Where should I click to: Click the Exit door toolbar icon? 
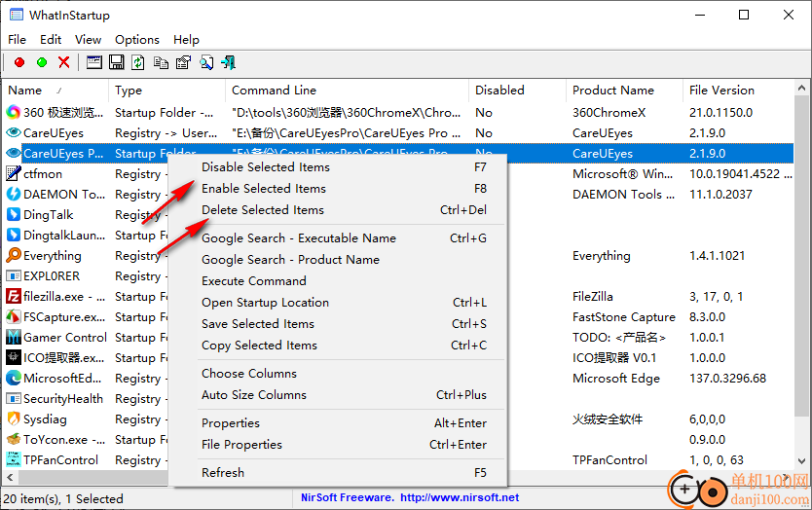pyautogui.click(x=229, y=62)
